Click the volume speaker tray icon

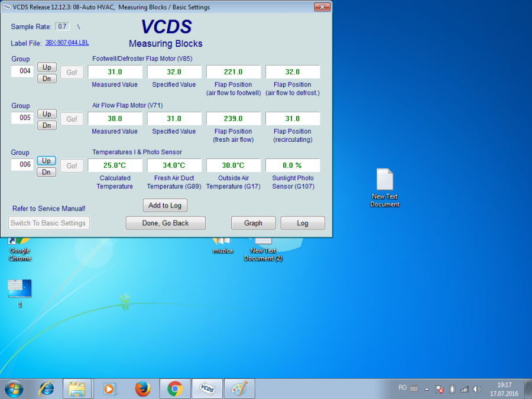click(476, 389)
